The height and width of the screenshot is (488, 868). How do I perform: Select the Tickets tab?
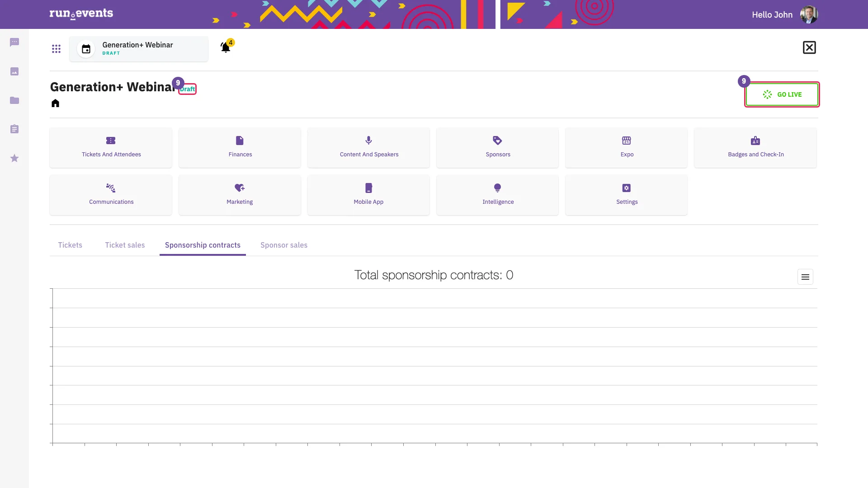(x=70, y=245)
